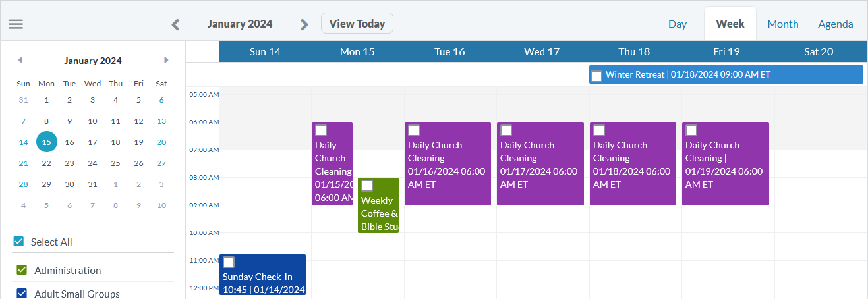This screenshot has width=868, height=299.
Task: Check the Sunday Check-In event checkbox
Action: tap(229, 262)
